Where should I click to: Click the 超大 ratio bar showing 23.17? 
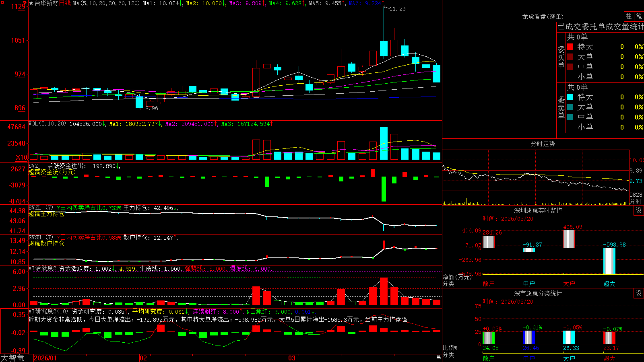click(609, 338)
